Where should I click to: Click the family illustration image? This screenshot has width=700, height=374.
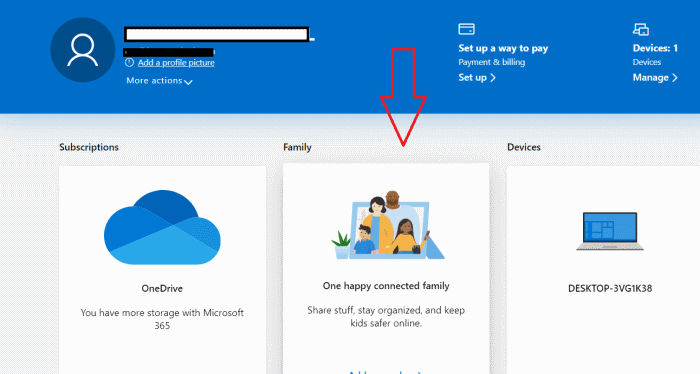[388, 225]
